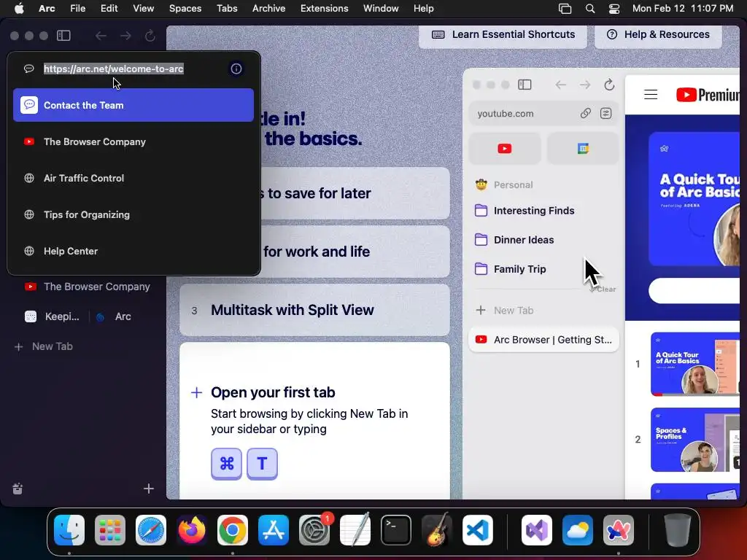
Task: Go back with the sidebar back arrow
Action: pos(101,36)
